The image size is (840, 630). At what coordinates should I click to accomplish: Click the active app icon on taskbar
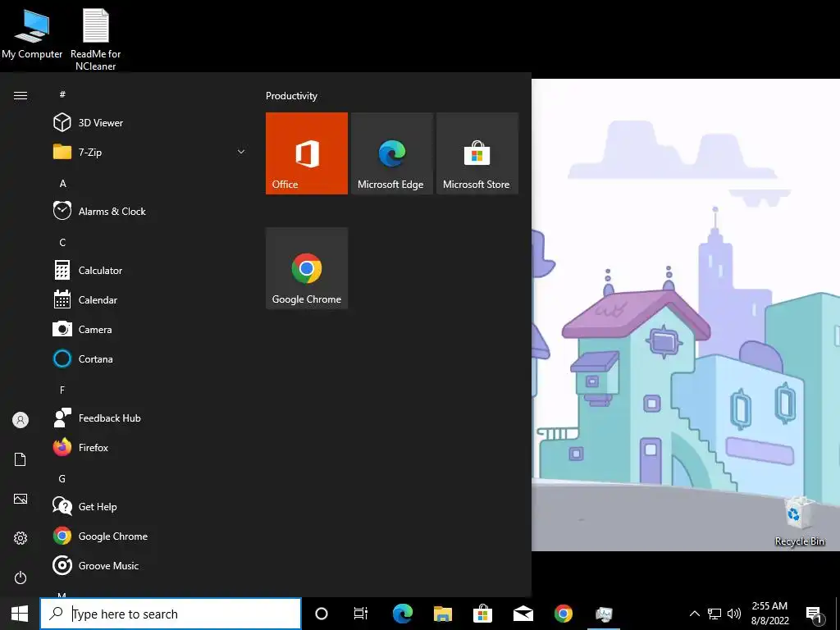(604, 614)
